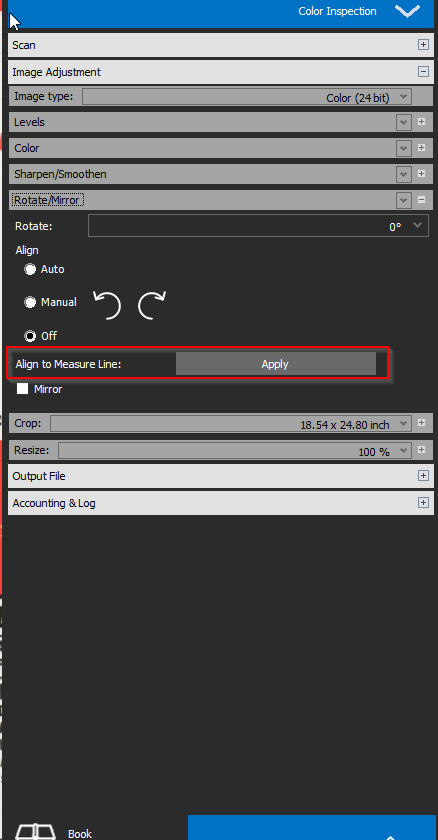This screenshot has width=438, height=840.
Task: Collapse Color Inspection with the chevron icon
Action: [407, 11]
